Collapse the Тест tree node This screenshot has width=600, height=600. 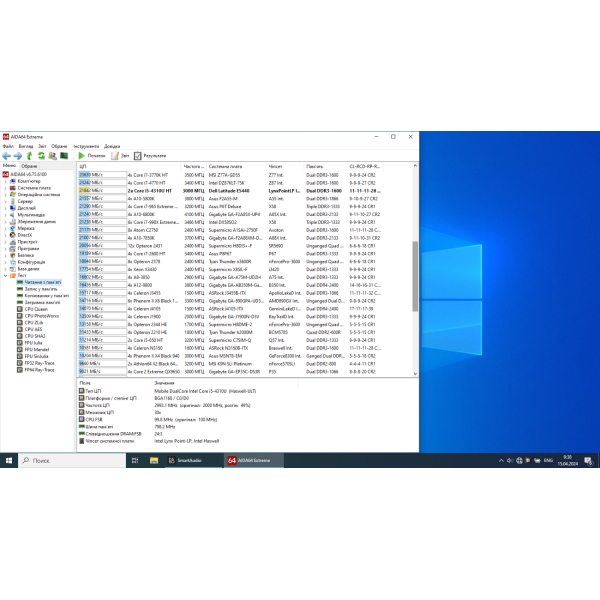click(x=5, y=276)
